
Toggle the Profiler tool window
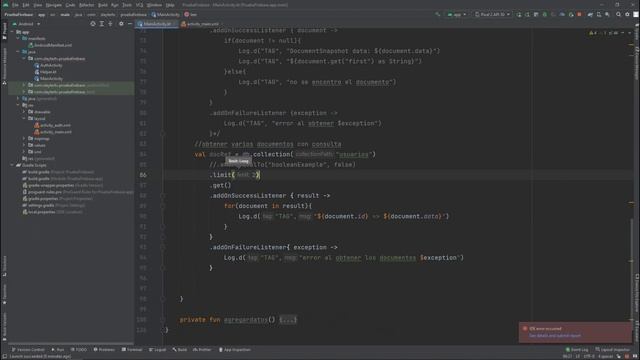click(x=202, y=350)
